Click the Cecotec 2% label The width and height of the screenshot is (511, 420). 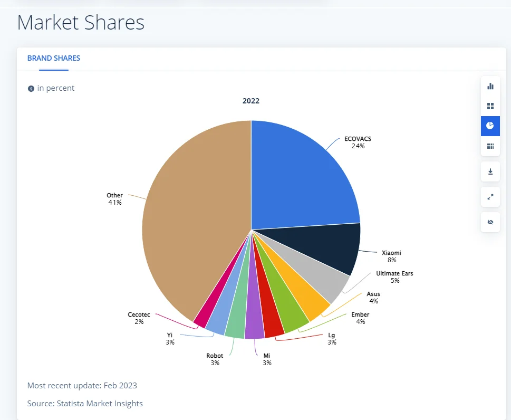click(x=139, y=318)
